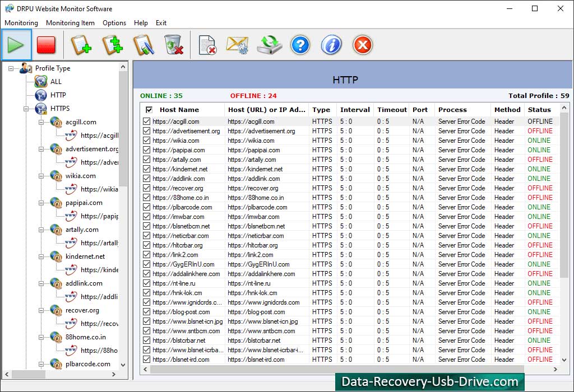Add multiple profiles with the double clipboard icon

[112, 45]
